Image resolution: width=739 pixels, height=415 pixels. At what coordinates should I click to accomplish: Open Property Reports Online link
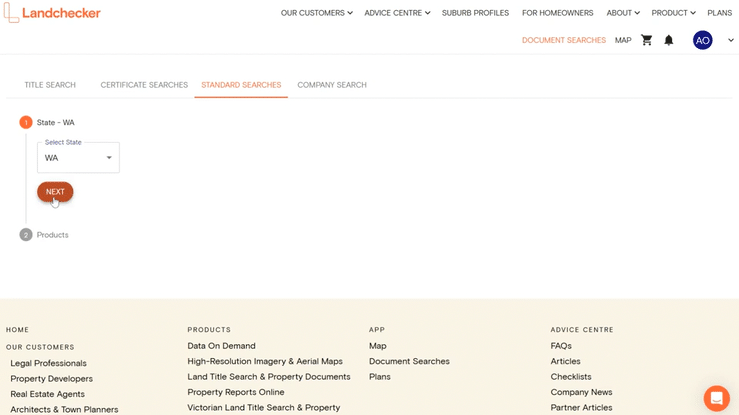[236, 392]
